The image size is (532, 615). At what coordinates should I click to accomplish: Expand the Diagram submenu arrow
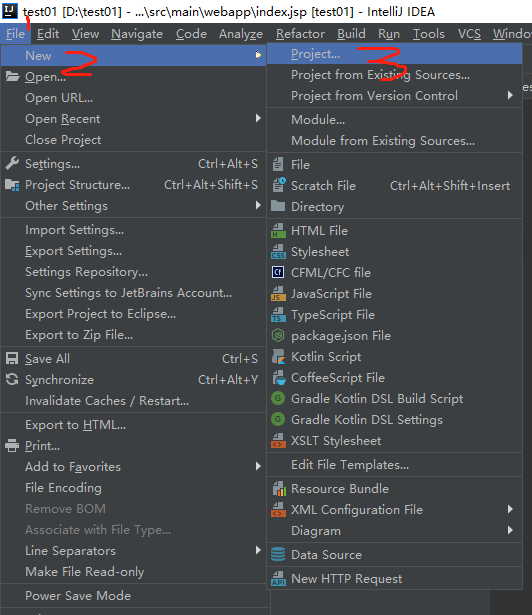[x=510, y=530]
